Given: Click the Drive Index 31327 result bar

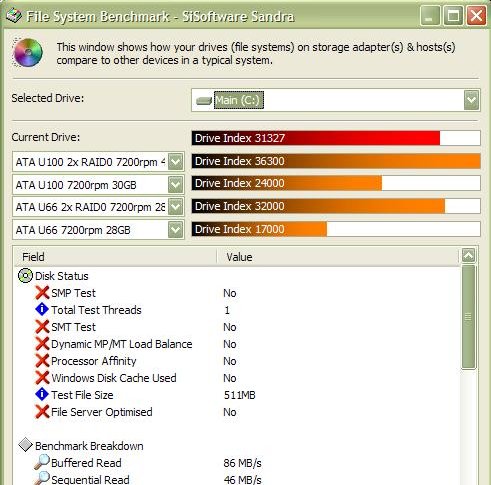Looking at the screenshot, I should pos(336,138).
